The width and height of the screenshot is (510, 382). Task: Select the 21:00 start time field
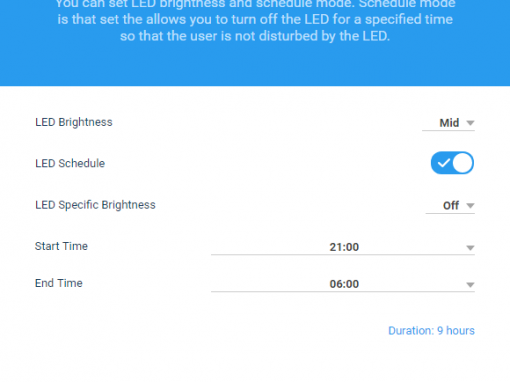click(343, 247)
